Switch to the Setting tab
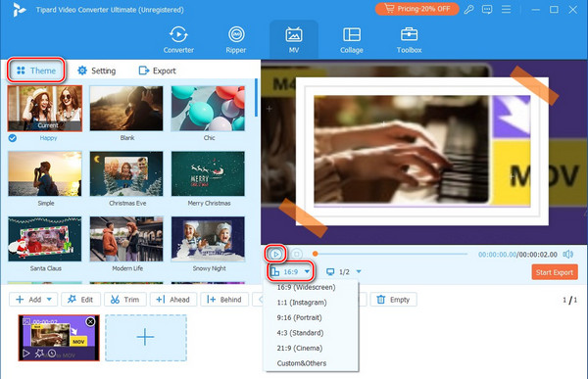The image size is (588, 379). pyautogui.click(x=97, y=71)
